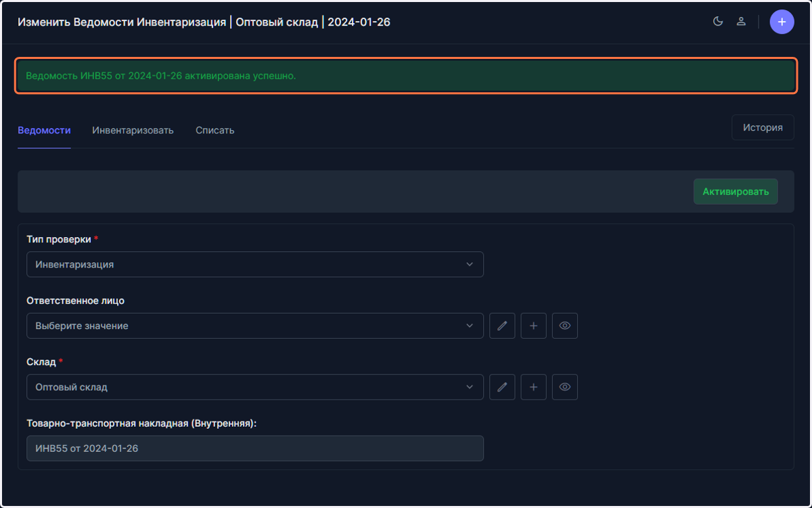The height and width of the screenshot is (508, 812).
Task: Open the Склад dropdown
Action: (x=255, y=387)
